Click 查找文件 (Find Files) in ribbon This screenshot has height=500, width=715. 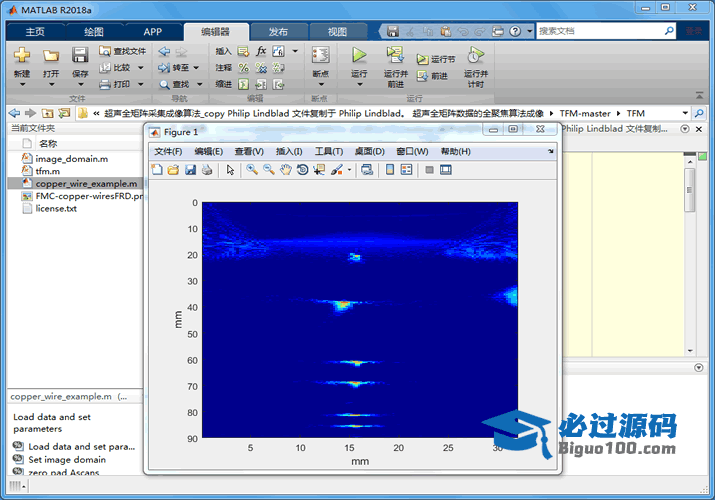pyautogui.click(x=123, y=51)
